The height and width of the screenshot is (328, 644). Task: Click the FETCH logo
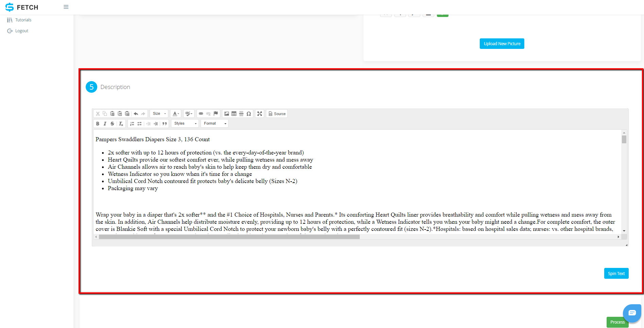pos(22,7)
